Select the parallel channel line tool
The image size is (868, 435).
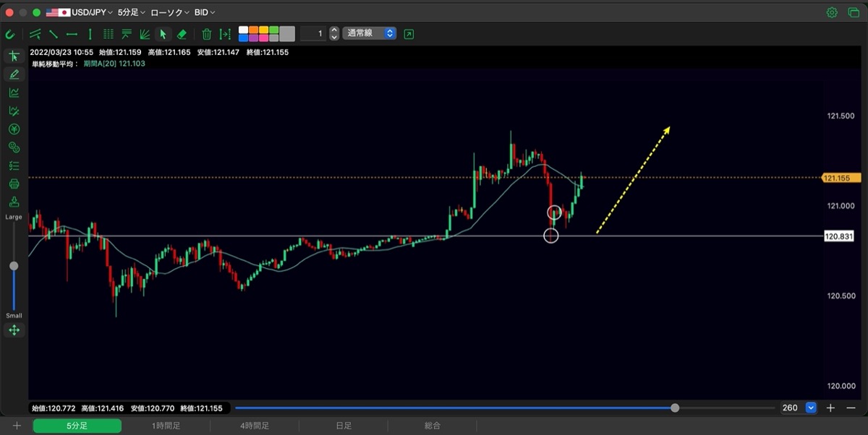pyautogui.click(x=35, y=34)
